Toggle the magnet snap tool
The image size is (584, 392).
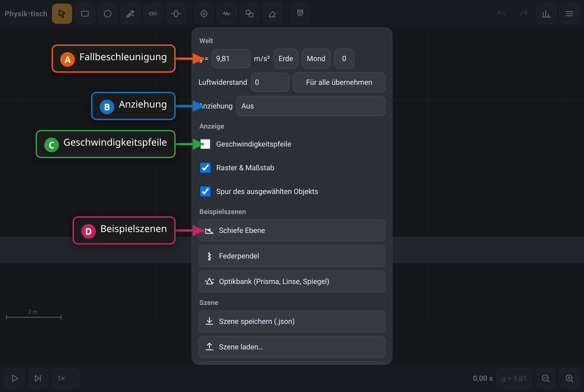tap(300, 13)
